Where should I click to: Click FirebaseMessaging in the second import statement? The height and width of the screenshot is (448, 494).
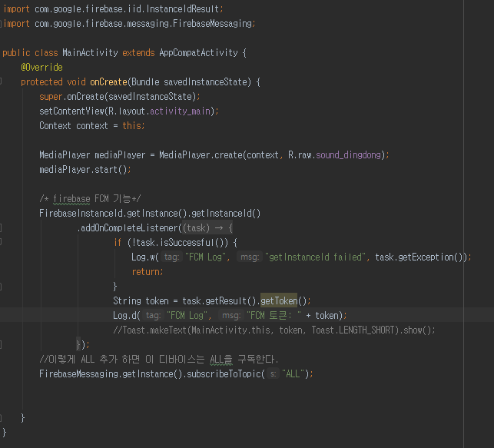point(212,23)
